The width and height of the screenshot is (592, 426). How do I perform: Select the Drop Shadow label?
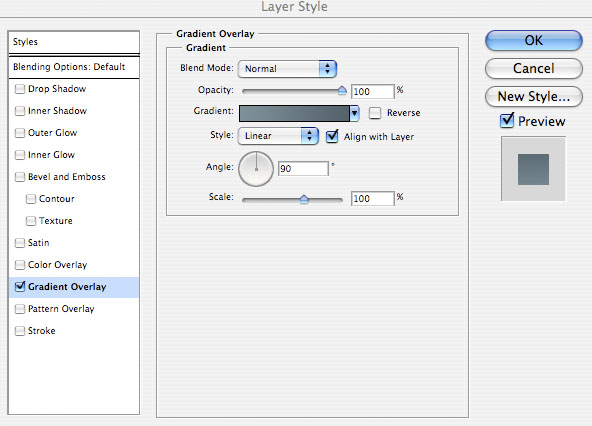[57, 89]
